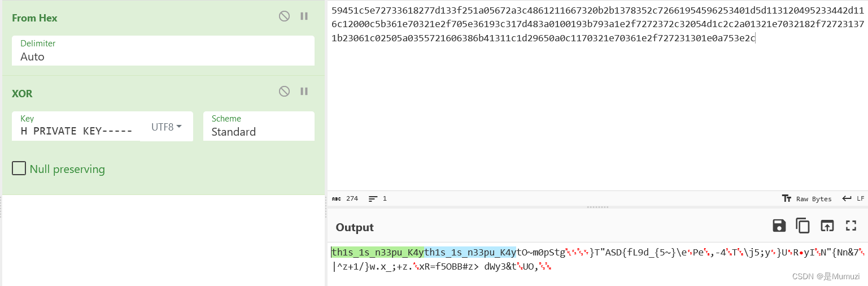868x286 pixels.
Task: Set breakpoint on XOR operation
Action: [304, 92]
